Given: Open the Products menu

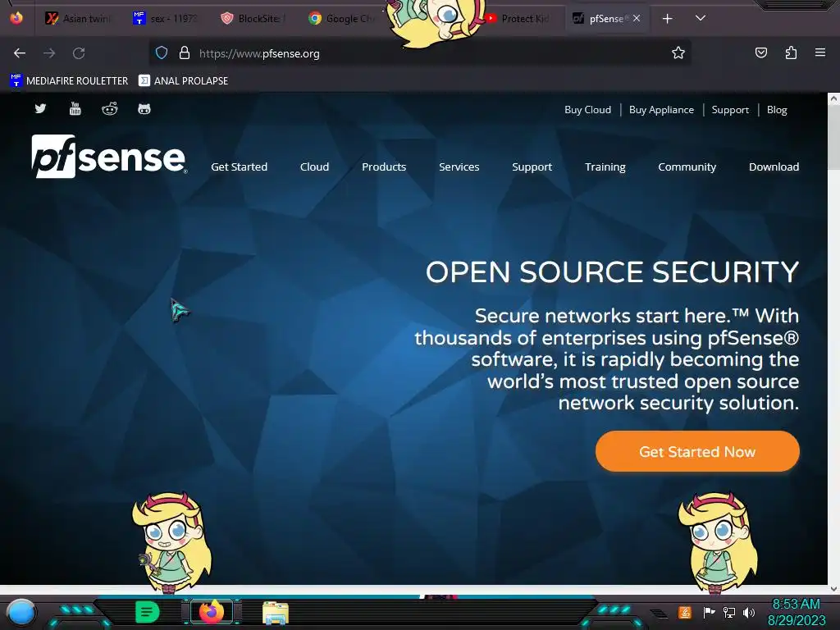Looking at the screenshot, I should (x=384, y=167).
